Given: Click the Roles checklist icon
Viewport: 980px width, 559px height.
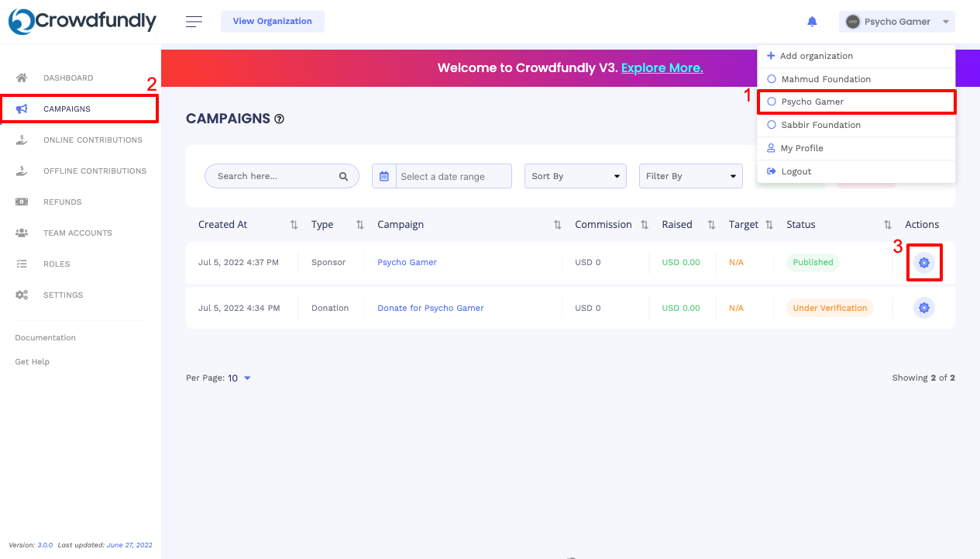Looking at the screenshot, I should click(22, 264).
